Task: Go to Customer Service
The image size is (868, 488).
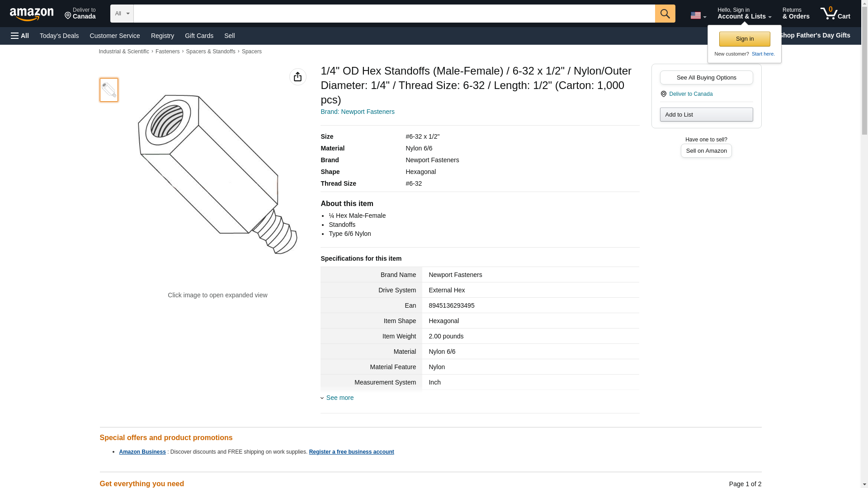Action: tap(115, 36)
